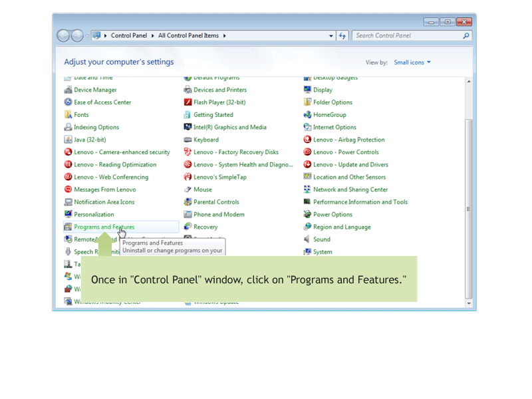Click the Control Panel icon in address bar
This screenshot has height=399, width=532.
point(96,35)
